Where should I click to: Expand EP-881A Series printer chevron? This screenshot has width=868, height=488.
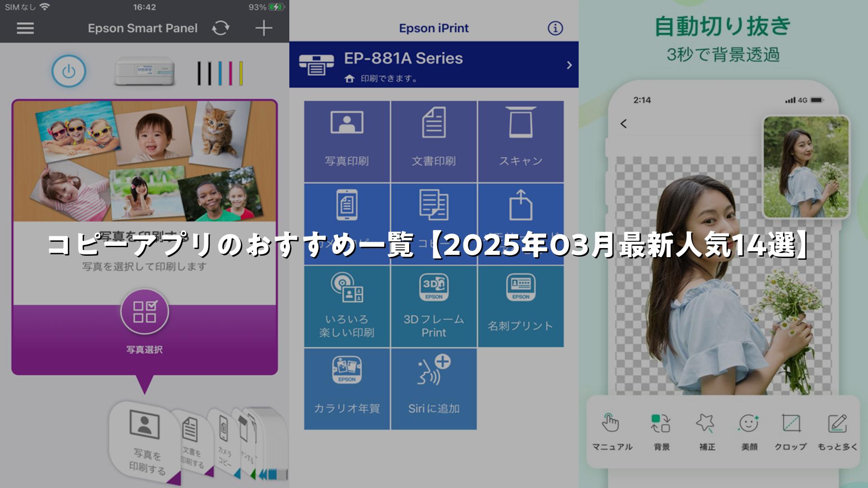[x=569, y=65]
